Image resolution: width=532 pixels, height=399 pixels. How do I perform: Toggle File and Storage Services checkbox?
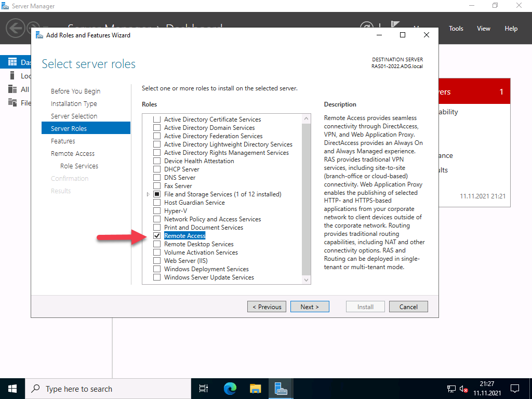(x=157, y=194)
